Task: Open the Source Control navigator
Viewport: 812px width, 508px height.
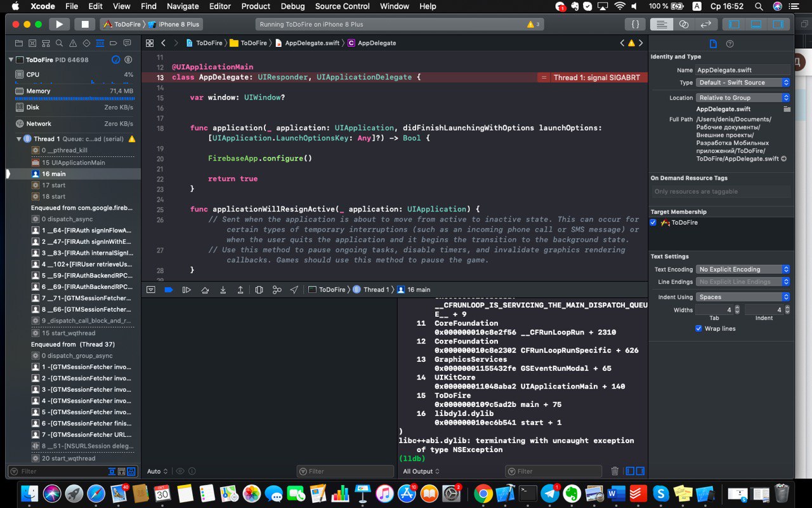Action: pos(32,43)
